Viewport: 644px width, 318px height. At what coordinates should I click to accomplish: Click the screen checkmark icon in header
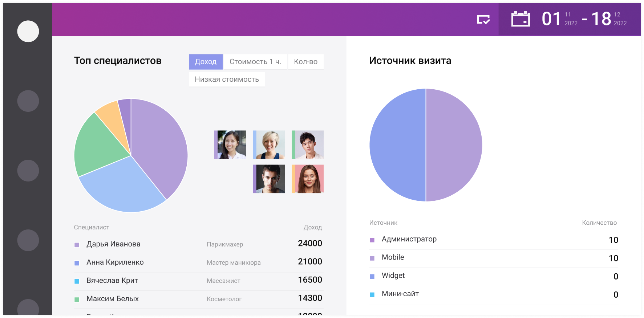(483, 19)
